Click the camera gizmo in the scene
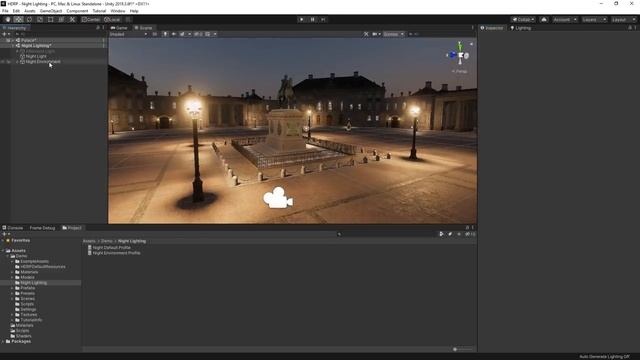Image resolution: width=640 pixels, height=360 pixels. click(278, 198)
